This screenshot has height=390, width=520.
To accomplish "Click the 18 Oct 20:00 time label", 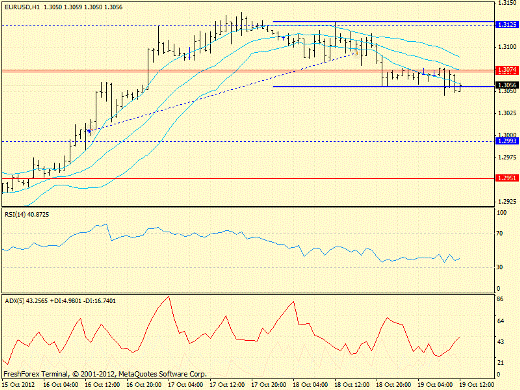I will 394,385.
